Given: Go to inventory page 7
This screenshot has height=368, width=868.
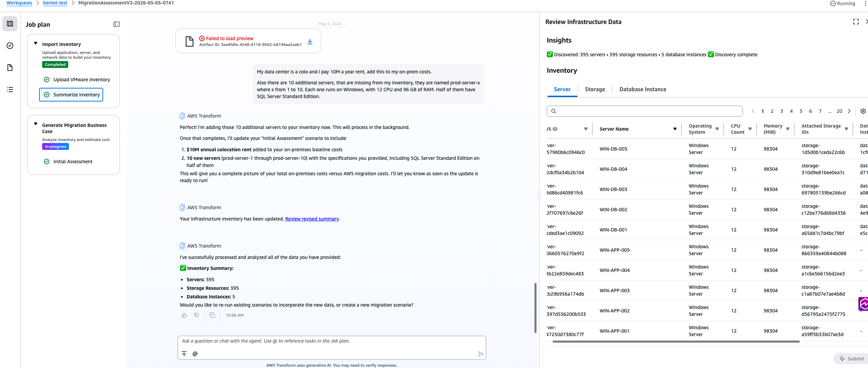Looking at the screenshot, I should click(820, 111).
